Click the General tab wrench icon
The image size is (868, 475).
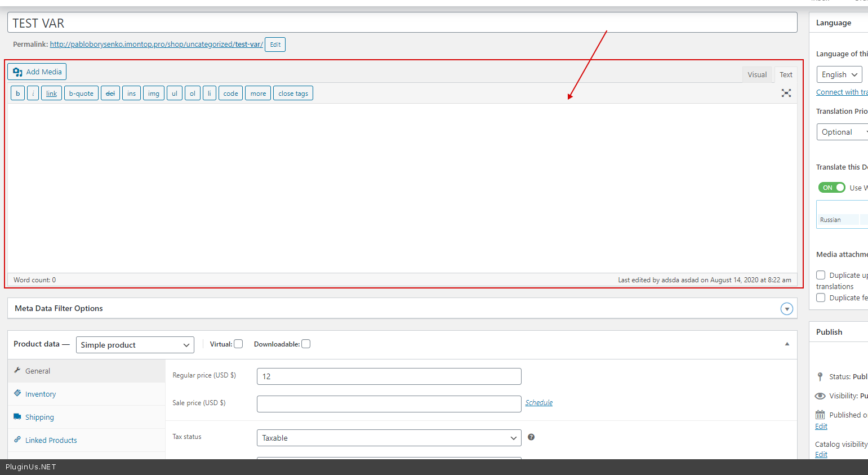17,370
